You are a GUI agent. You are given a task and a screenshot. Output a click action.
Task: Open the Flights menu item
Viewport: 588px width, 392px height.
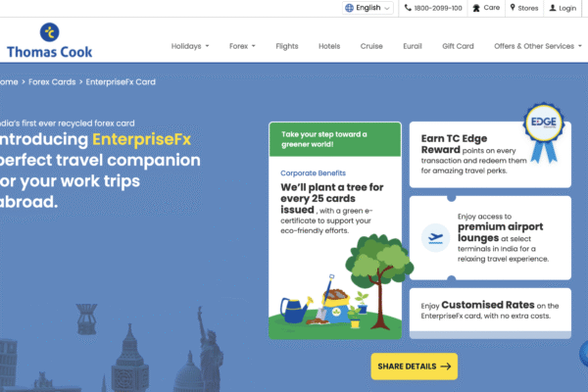pyautogui.click(x=287, y=46)
